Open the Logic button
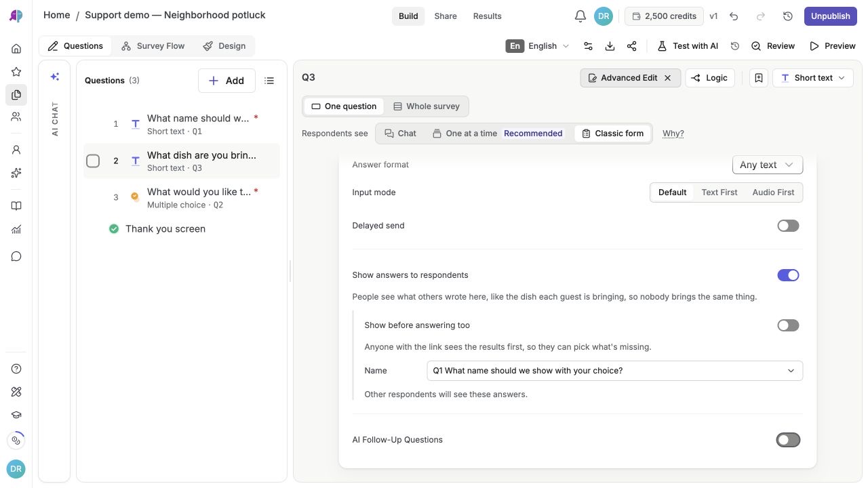The height and width of the screenshot is (488, 868). pyautogui.click(x=709, y=78)
